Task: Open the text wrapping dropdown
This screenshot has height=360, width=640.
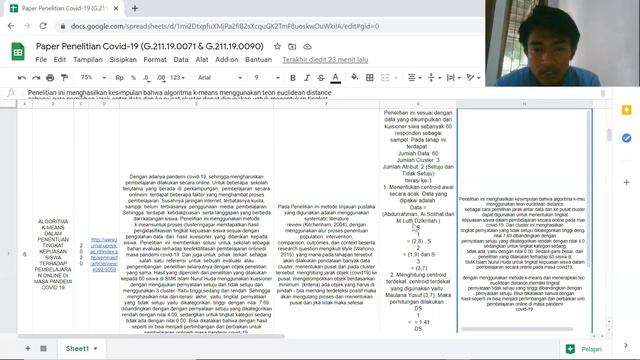Action: tap(453, 78)
